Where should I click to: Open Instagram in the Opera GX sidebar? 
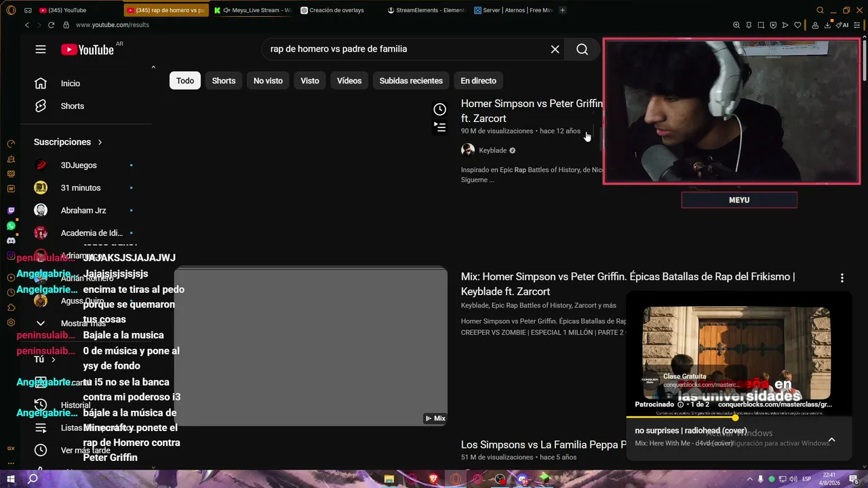11,256
